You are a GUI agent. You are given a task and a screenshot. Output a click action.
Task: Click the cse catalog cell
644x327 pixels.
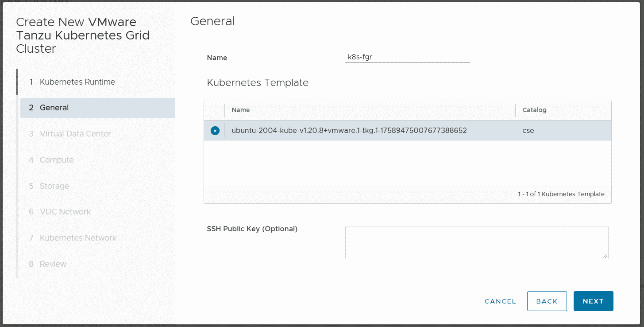click(x=528, y=131)
